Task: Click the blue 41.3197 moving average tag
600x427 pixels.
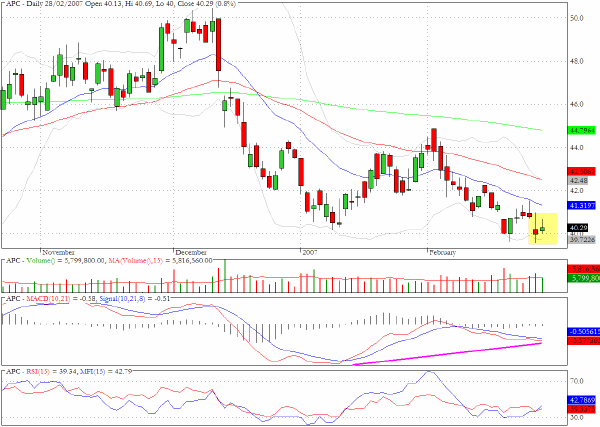Action: [x=582, y=205]
